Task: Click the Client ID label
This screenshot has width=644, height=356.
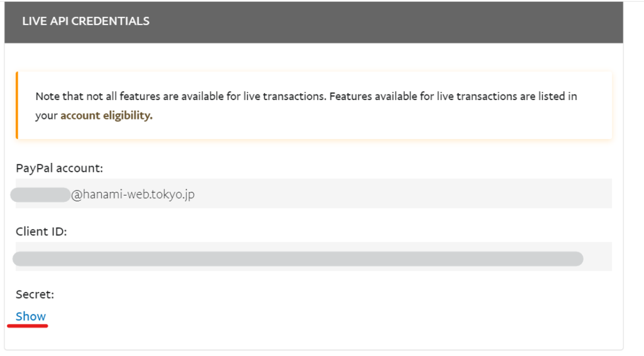Action: click(x=41, y=231)
